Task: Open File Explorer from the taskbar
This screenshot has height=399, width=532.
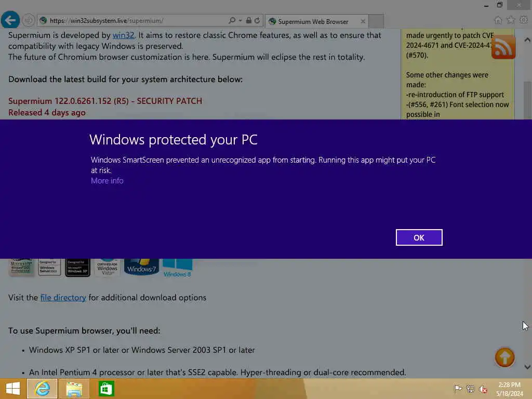Action: pos(74,389)
